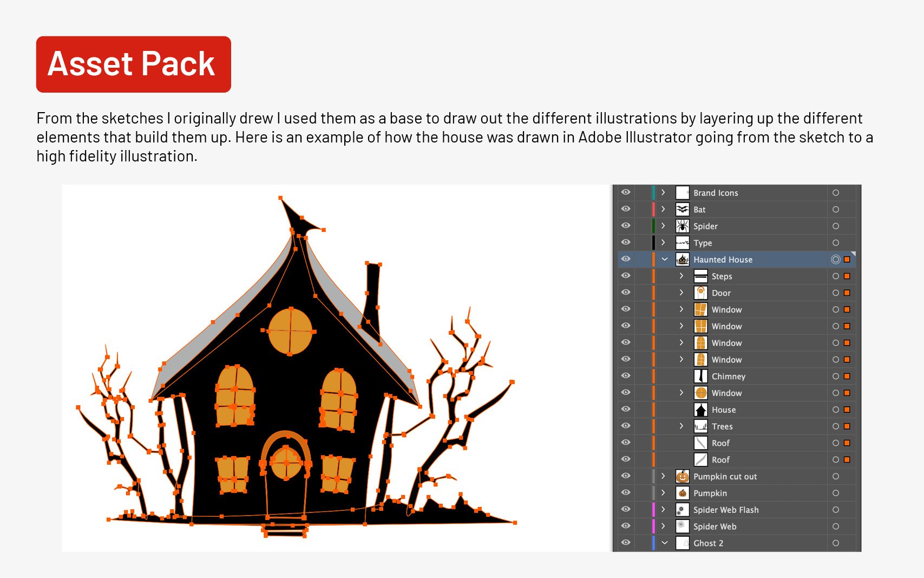Click target circle for Chimney layer
924x578 pixels.
point(836,376)
